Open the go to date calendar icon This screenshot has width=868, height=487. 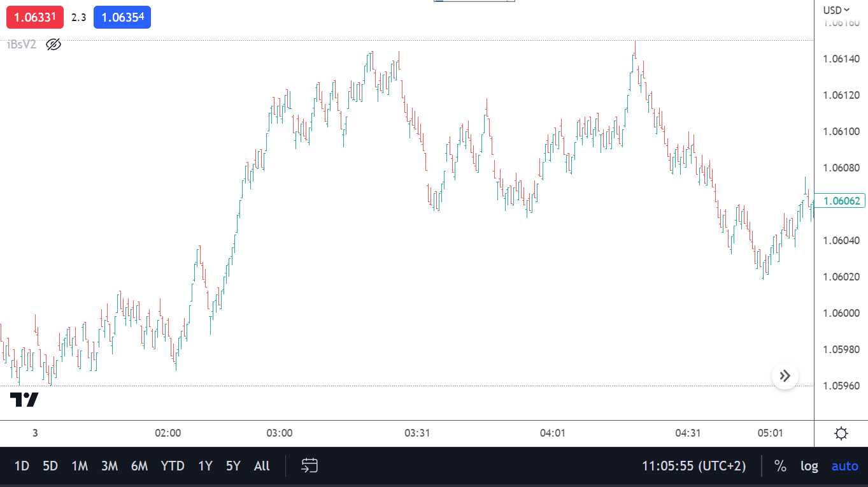(x=309, y=466)
